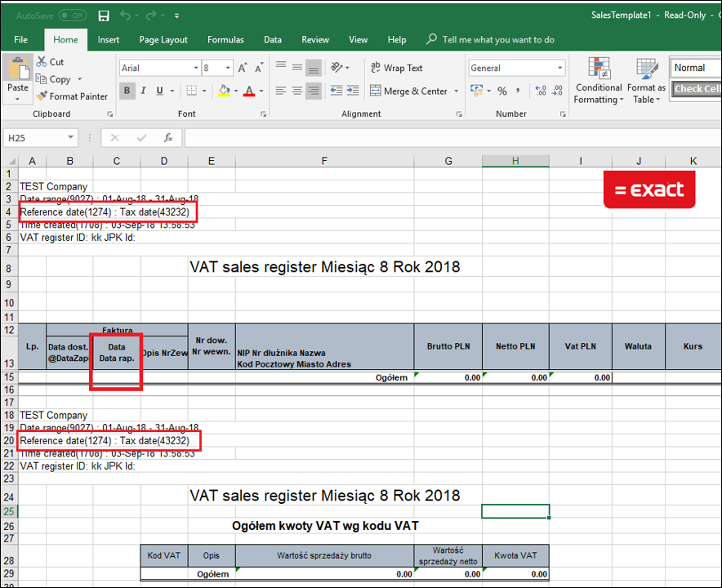Click the Percent Style icon

pos(502,91)
